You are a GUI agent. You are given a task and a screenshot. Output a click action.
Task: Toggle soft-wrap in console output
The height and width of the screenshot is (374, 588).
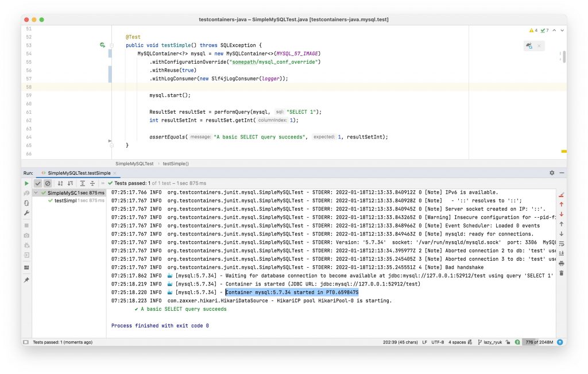click(561, 243)
